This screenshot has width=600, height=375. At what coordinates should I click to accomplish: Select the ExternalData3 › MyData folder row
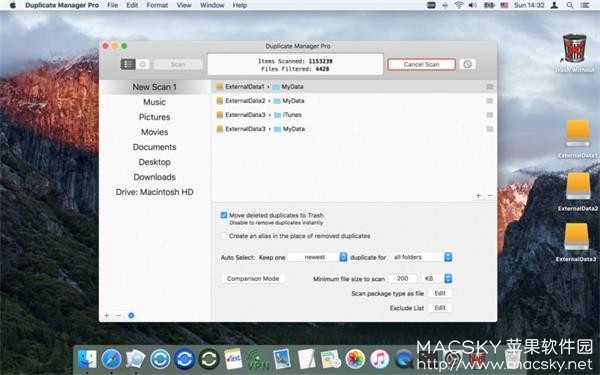click(354, 129)
